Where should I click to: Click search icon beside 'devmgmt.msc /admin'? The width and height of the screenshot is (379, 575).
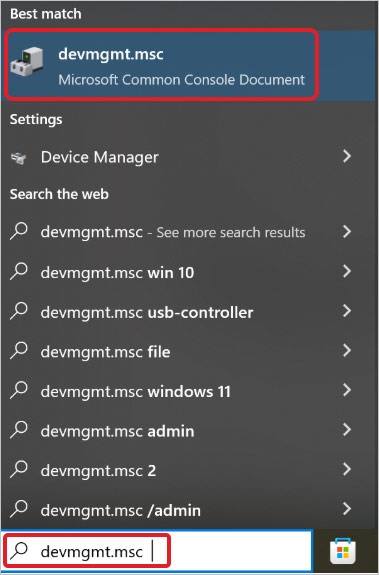(x=19, y=509)
